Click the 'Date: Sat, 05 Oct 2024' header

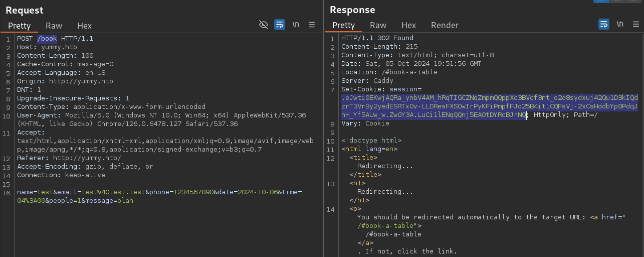pos(411,64)
